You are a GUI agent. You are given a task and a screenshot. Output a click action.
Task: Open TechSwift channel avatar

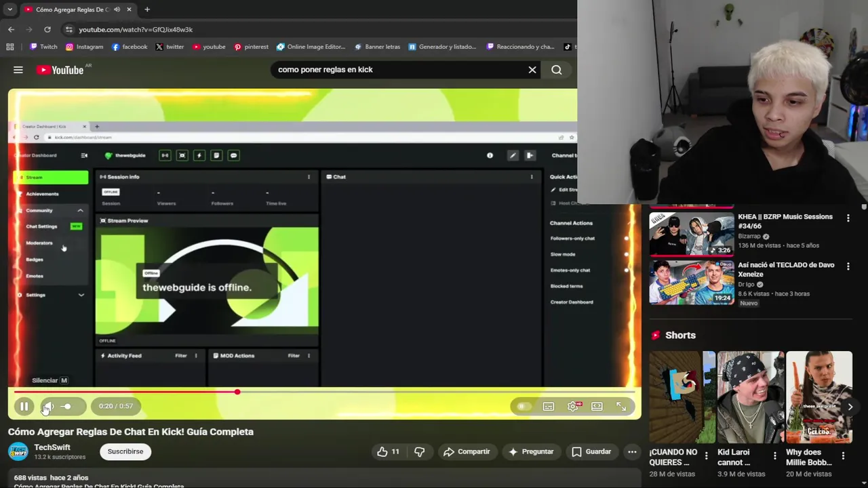(x=18, y=451)
